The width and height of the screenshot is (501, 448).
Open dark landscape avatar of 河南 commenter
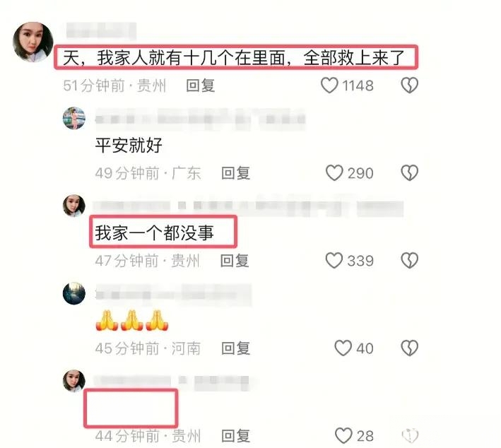coord(73,293)
